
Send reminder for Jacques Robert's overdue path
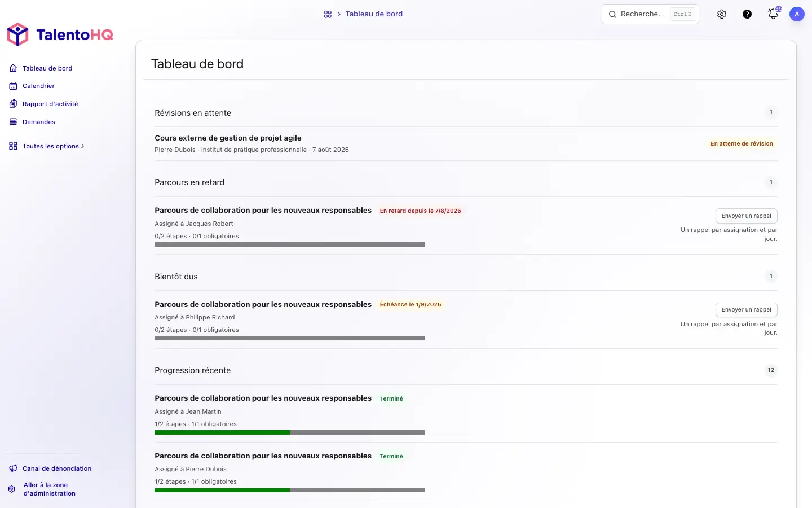747,216
